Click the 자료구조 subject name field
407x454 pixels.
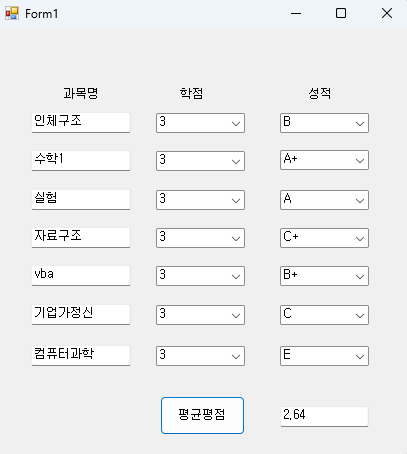pos(81,238)
